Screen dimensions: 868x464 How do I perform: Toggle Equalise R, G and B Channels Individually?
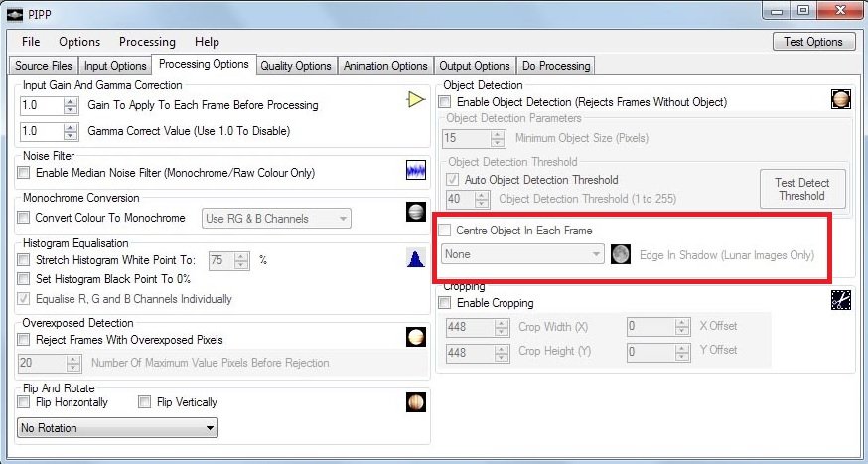click(23, 299)
